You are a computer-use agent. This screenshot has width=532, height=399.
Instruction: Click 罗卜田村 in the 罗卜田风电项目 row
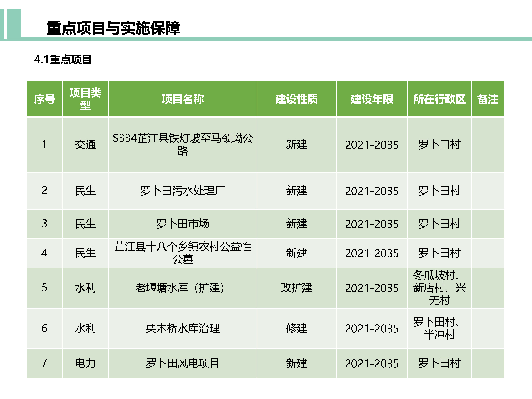[439, 363]
